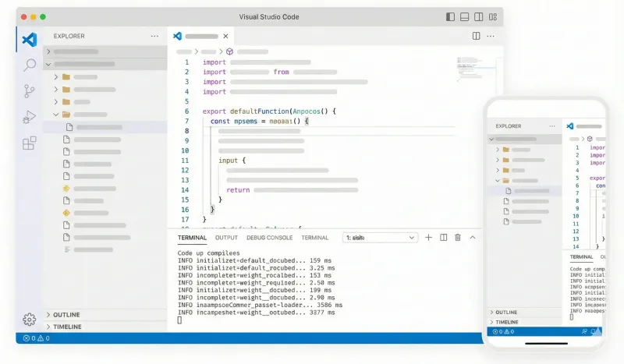This screenshot has height=364, width=624.
Task: Select the highlighted file inside open folder
Action: coord(105,127)
